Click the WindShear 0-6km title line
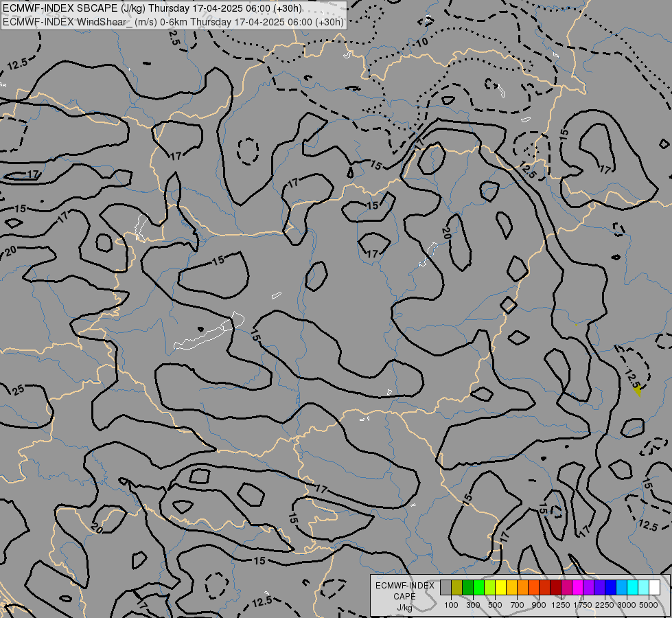672x618 pixels. pos(173,22)
